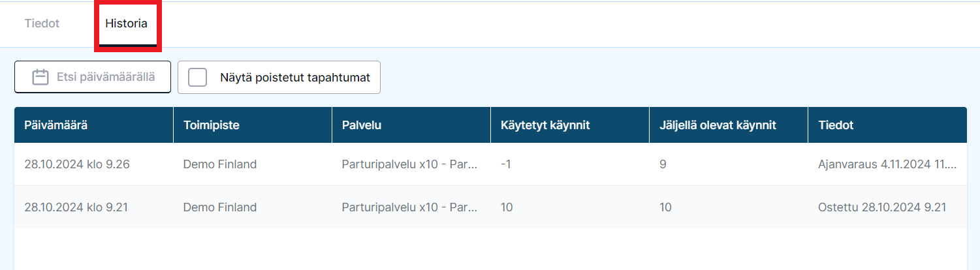Viewport: 980px width, 270px height.
Task: Open Ajanvaraus 4.11.2024 details cell
Action: pos(887,164)
